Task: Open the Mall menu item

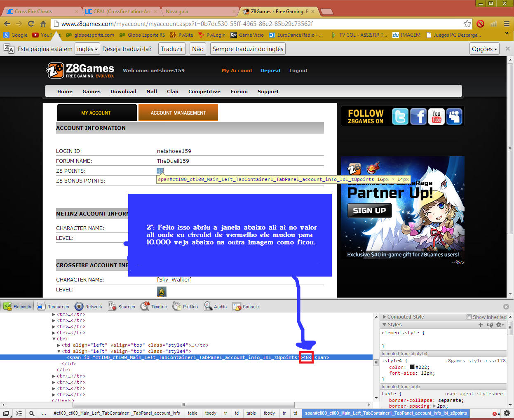Action: tap(152, 92)
